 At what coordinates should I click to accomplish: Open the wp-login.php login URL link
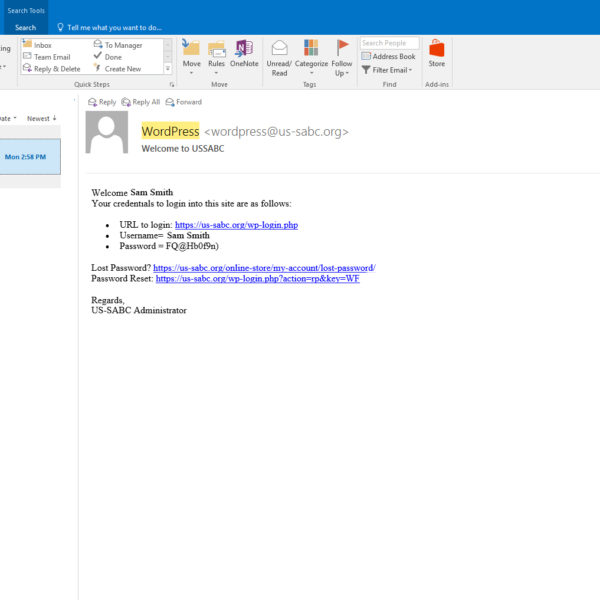236,225
